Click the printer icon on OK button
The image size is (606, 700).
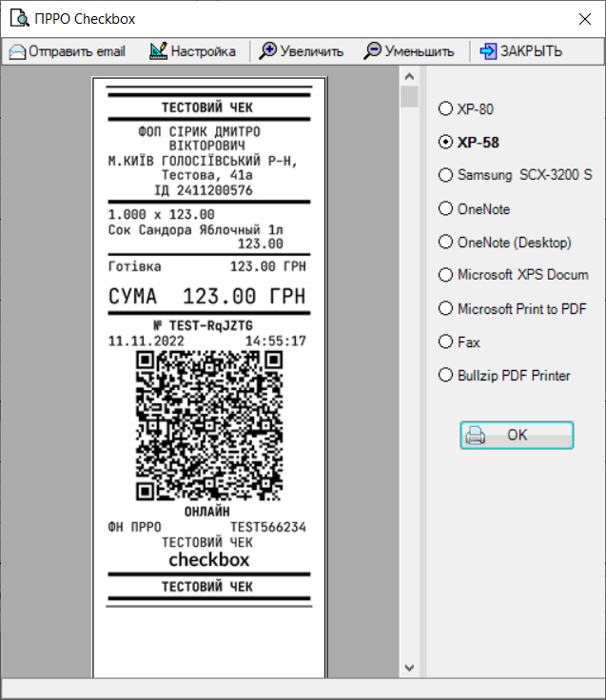[475, 436]
